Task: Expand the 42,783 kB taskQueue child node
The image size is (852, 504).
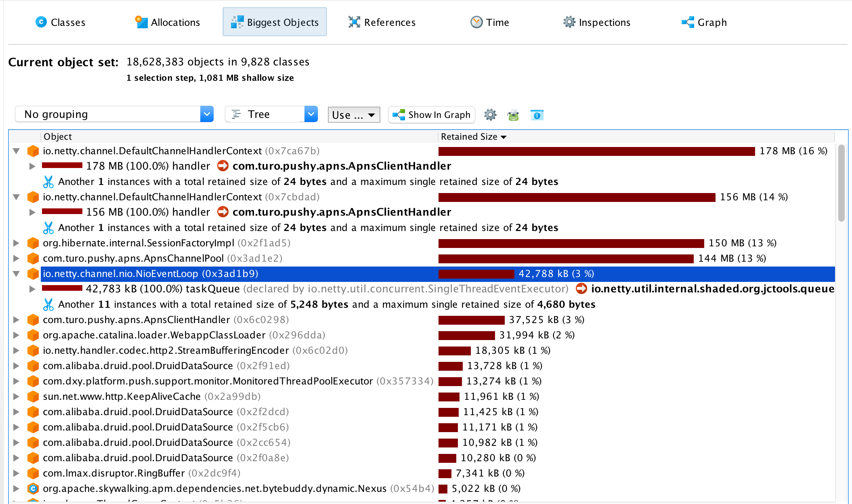Action: point(32,289)
